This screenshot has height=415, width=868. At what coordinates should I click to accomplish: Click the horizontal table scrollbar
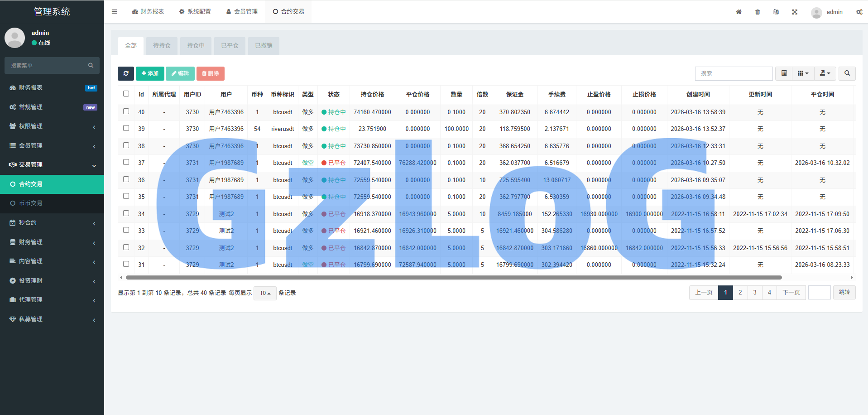pyautogui.click(x=453, y=277)
